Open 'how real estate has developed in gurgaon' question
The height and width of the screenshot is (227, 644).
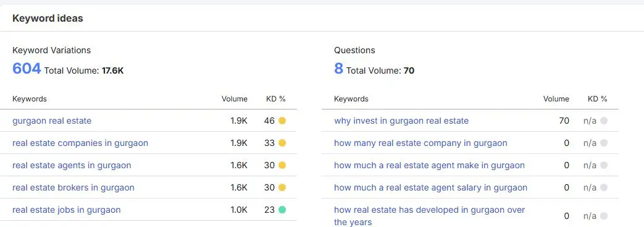[430, 216]
